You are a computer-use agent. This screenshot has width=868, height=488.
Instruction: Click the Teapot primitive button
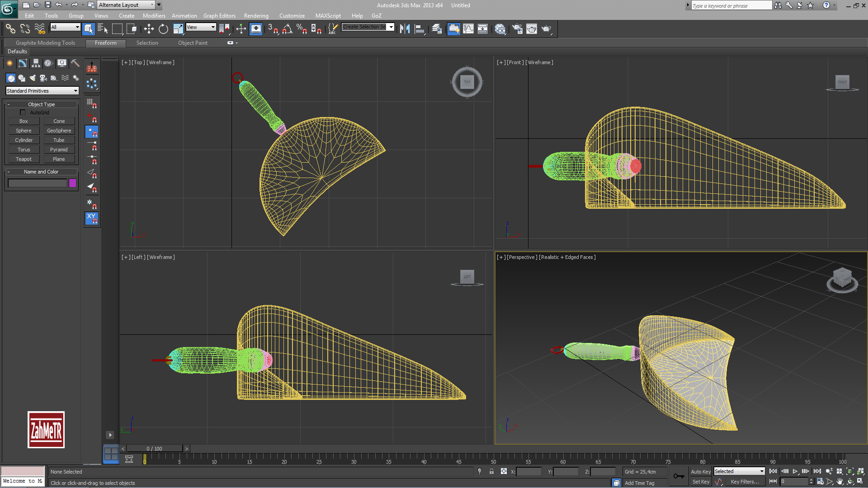coord(24,159)
